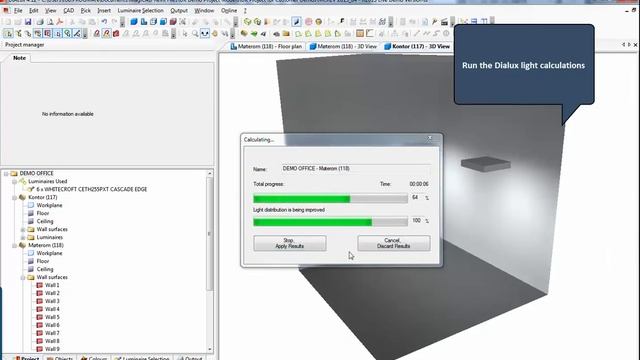Click the Luminaires Used icon in tree
The width and height of the screenshot is (640, 360).
click(23, 181)
